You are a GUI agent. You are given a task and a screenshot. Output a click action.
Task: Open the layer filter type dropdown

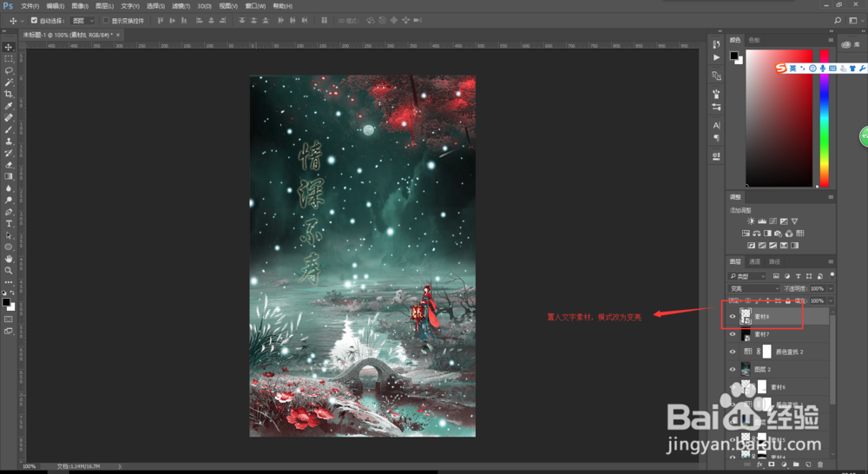pyautogui.click(x=746, y=276)
